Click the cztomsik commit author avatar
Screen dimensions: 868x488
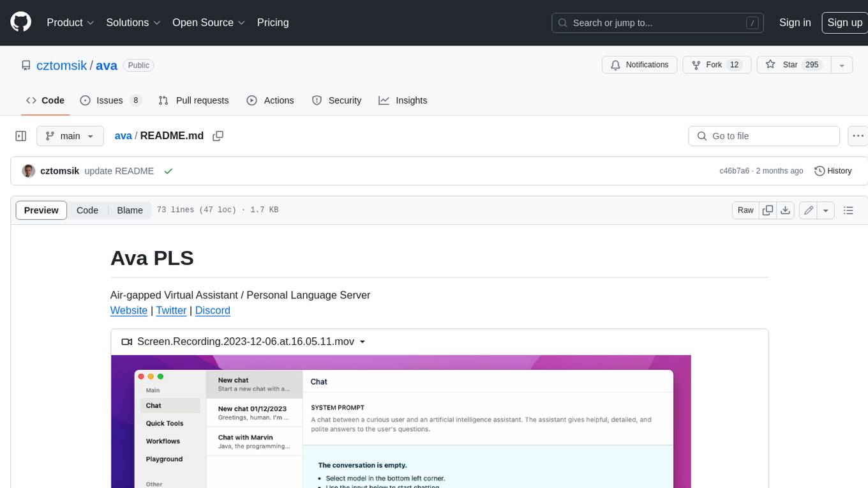point(28,171)
